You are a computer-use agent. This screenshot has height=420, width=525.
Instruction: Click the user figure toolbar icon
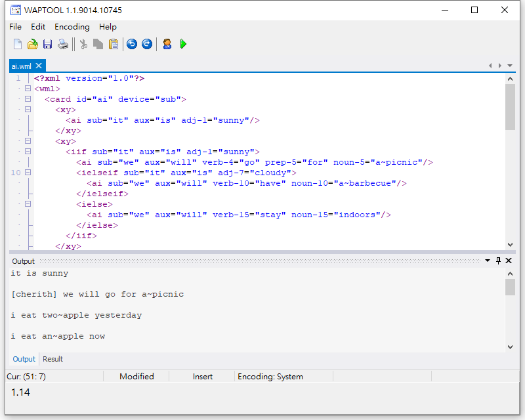click(167, 44)
